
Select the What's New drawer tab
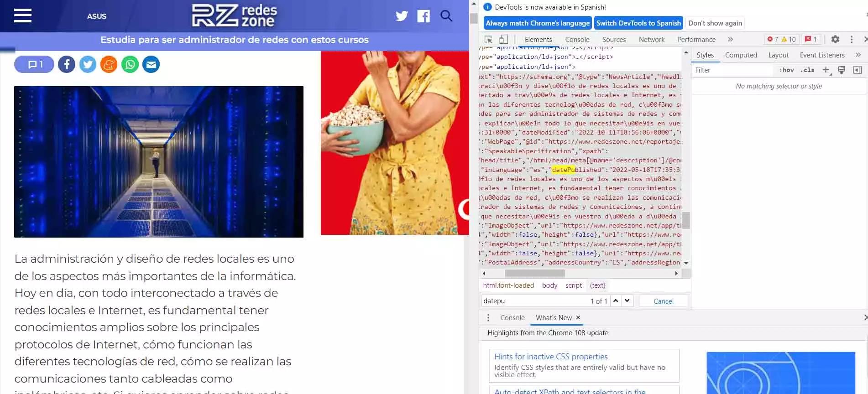click(x=554, y=317)
